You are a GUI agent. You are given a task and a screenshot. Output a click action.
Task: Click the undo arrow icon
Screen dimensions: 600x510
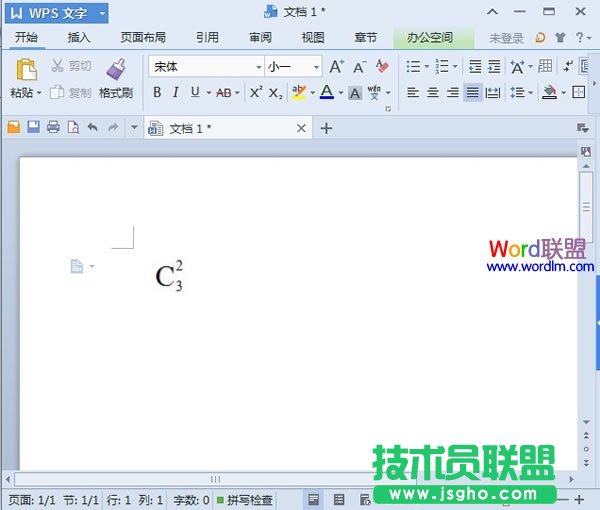(93, 128)
